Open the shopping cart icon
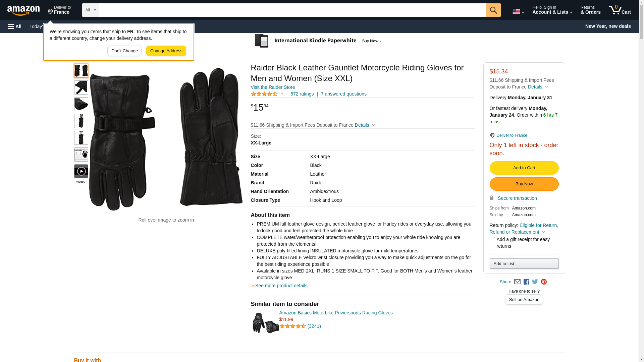 [620, 10]
